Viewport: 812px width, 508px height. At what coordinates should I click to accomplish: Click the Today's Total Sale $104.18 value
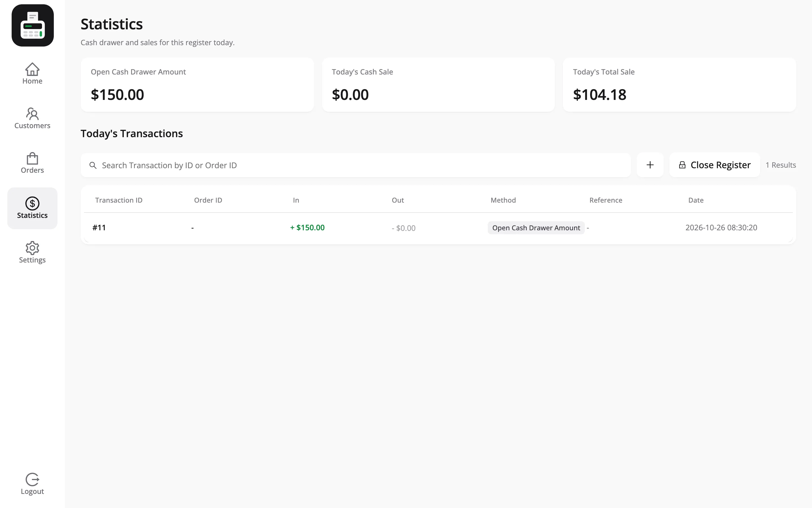tap(599, 95)
